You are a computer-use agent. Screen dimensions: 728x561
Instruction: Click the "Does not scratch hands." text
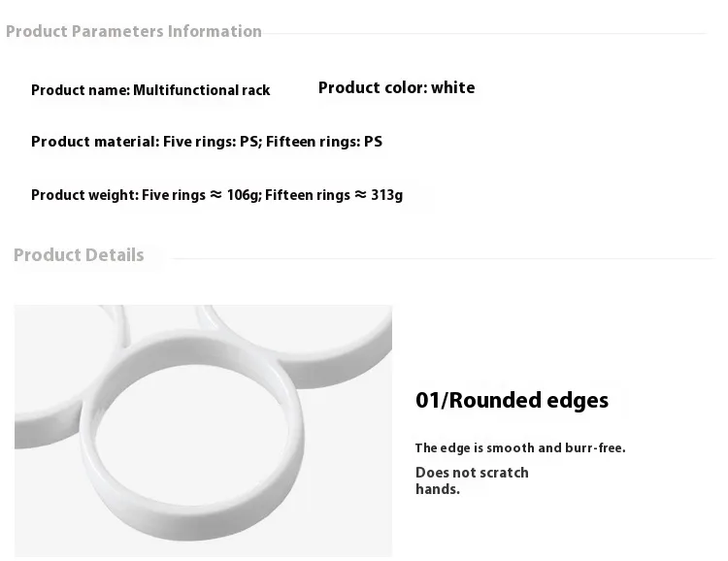[x=472, y=480]
